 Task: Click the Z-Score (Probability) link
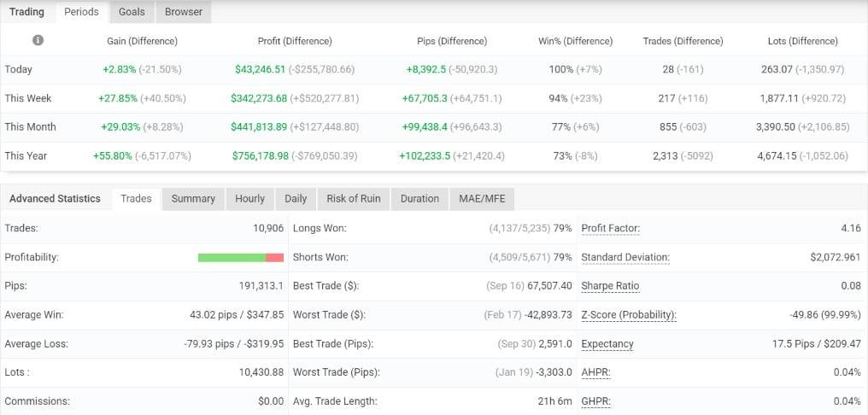click(x=629, y=315)
